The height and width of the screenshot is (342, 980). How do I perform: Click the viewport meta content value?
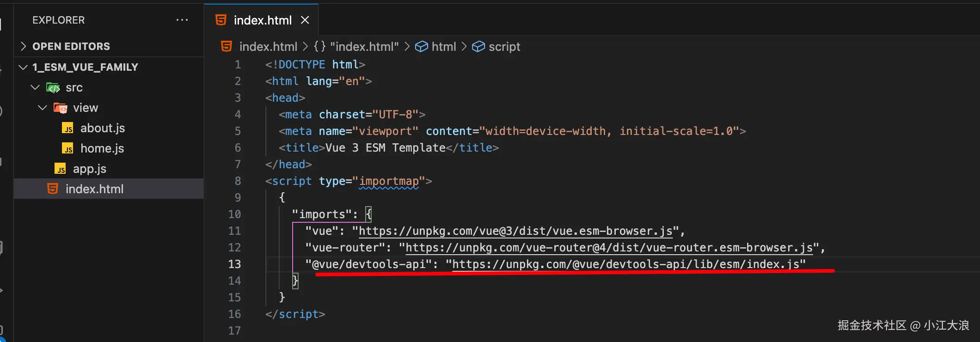(x=609, y=131)
